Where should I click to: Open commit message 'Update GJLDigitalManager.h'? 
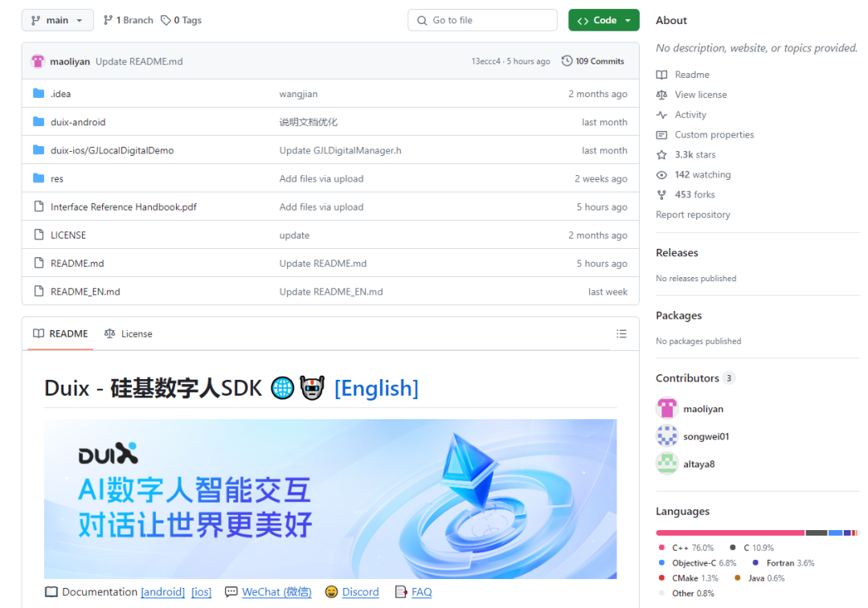[341, 150]
